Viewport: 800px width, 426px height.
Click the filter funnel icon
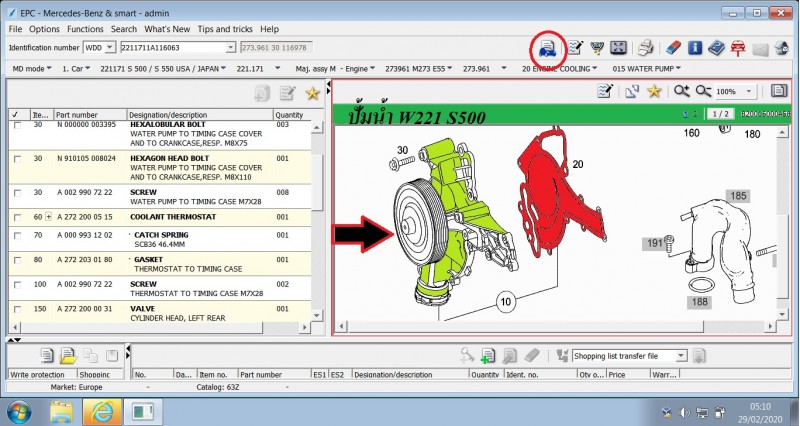(596, 48)
